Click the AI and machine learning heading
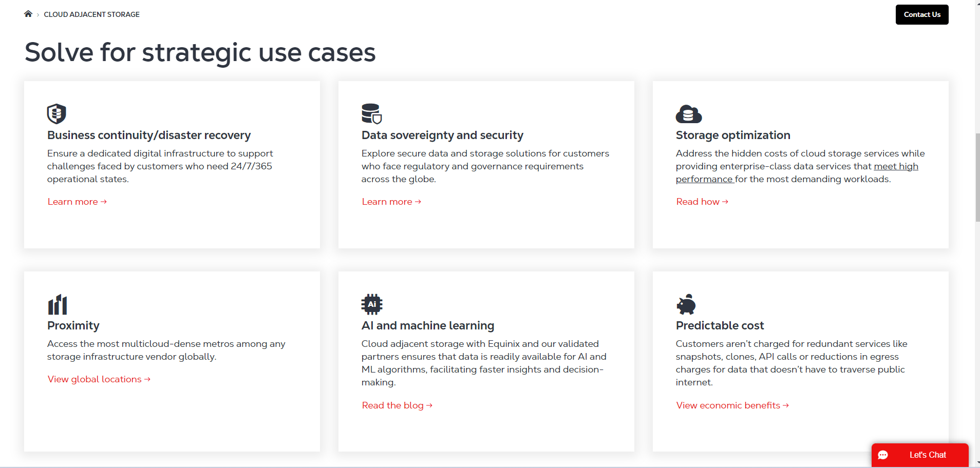The image size is (980, 468). [427, 325]
